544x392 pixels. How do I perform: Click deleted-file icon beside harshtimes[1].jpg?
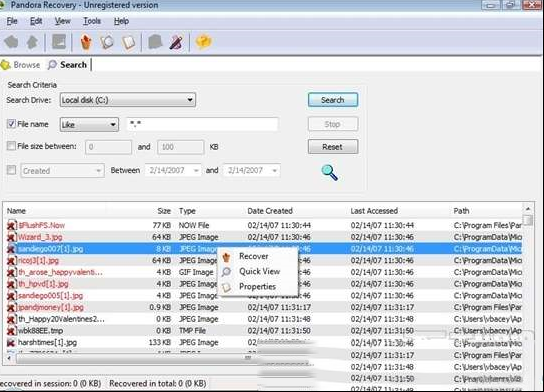[x=11, y=343]
